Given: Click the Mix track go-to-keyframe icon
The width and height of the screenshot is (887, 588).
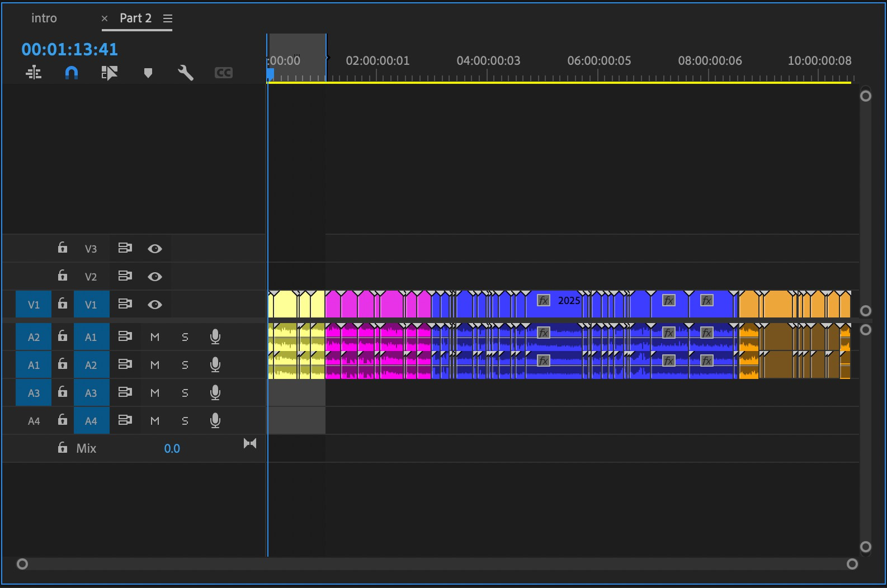Looking at the screenshot, I should pos(250,444).
